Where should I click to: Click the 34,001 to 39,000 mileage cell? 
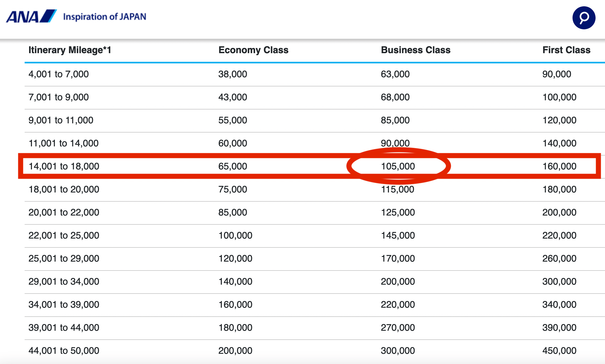click(64, 305)
